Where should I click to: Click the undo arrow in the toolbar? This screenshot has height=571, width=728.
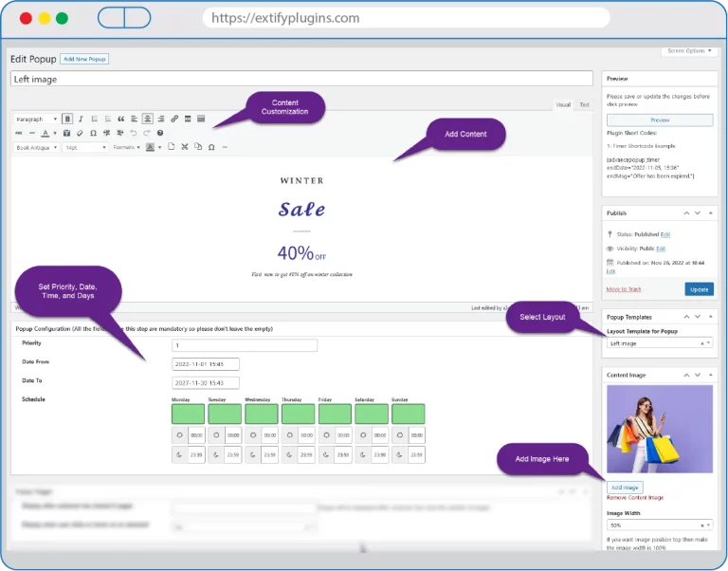[133, 133]
